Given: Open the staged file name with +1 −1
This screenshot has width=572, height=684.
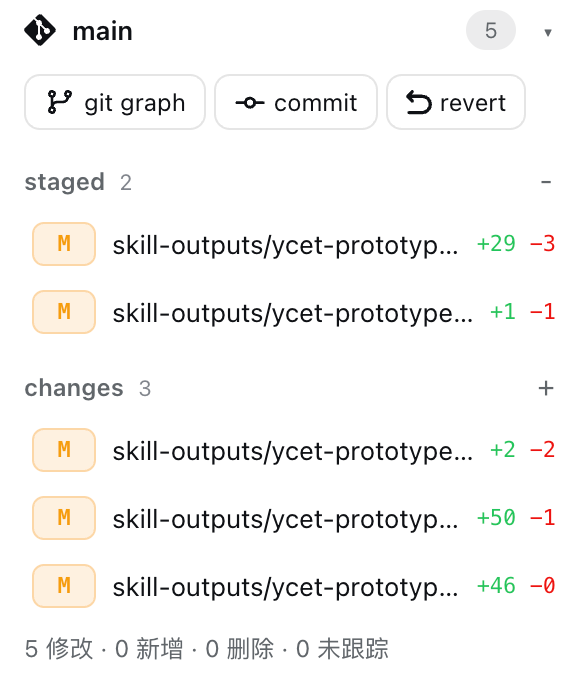Looking at the screenshot, I should pos(293,313).
